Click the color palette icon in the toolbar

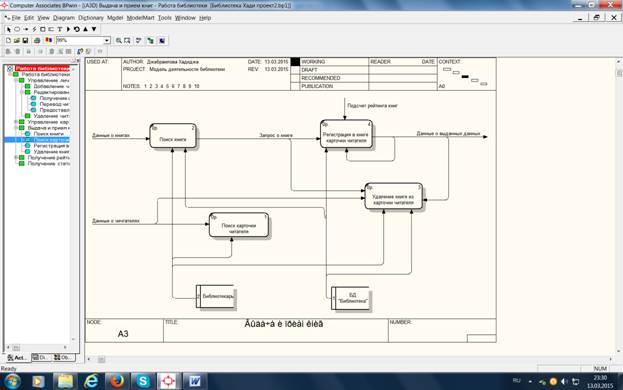pos(48,41)
